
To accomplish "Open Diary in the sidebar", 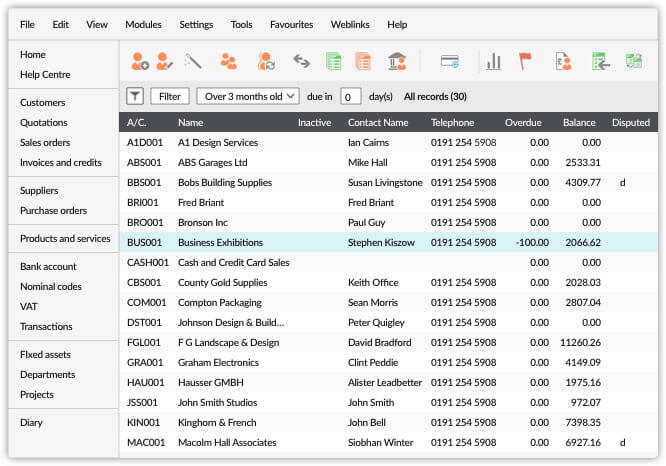I will point(31,422).
